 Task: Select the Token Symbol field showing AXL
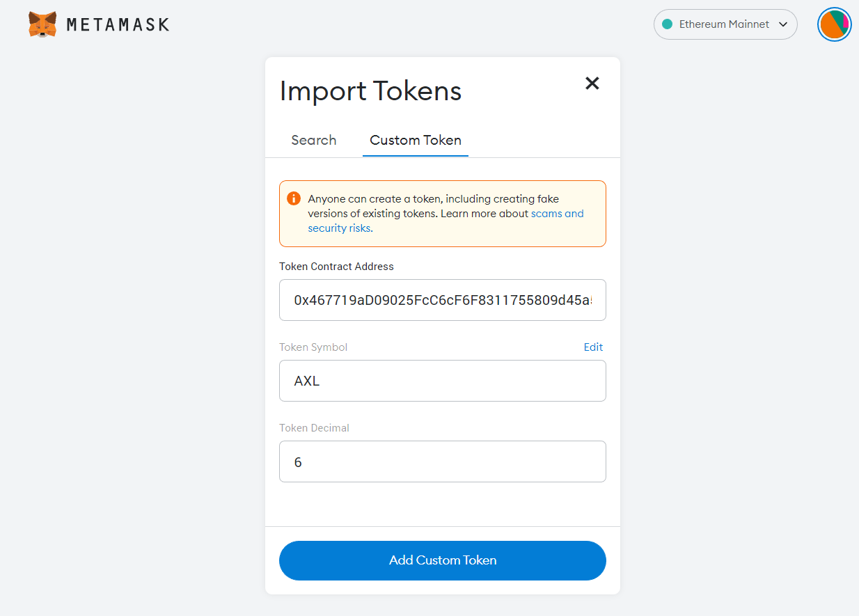coord(443,381)
